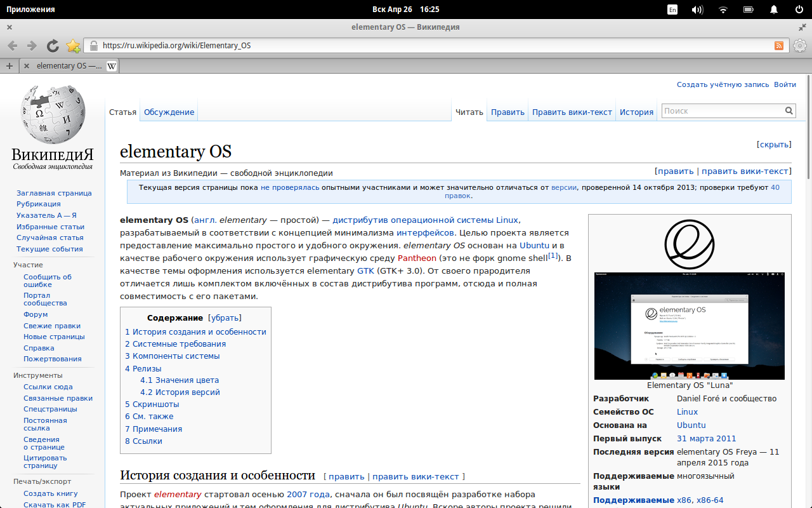
Task: Open the Elementary OS Luna screenshot thumbnail
Action: (690, 326)
